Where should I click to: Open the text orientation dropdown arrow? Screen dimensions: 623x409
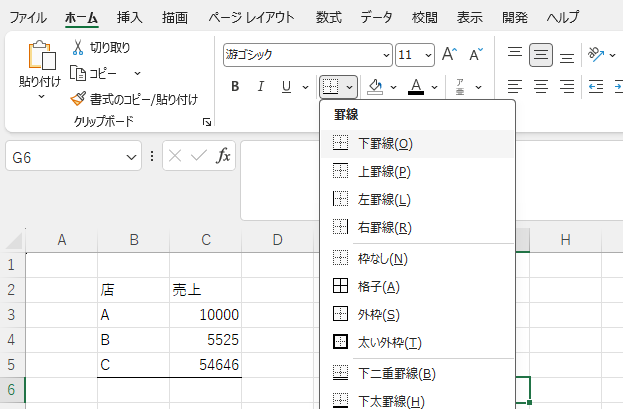612,55
